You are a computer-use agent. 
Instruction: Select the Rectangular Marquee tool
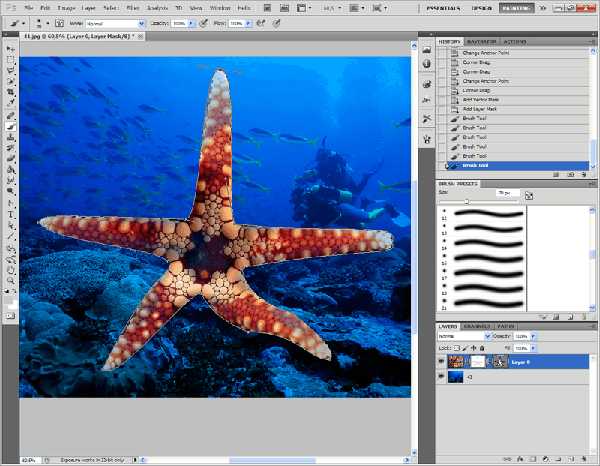(11, 59)
